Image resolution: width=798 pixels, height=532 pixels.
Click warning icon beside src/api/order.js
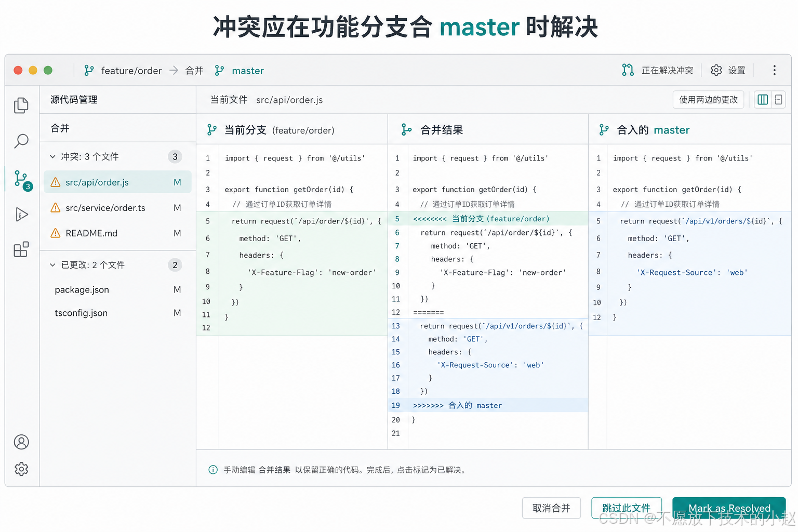pos(55,182)
